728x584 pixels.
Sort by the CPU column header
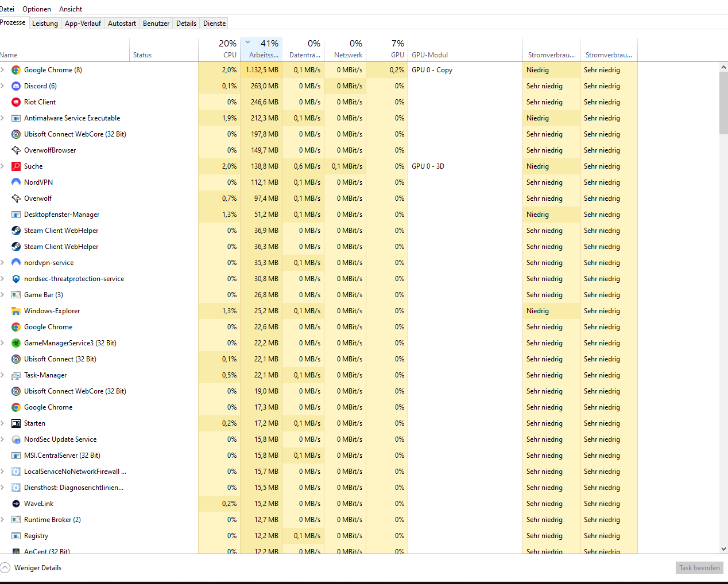(x=219, y=49)
